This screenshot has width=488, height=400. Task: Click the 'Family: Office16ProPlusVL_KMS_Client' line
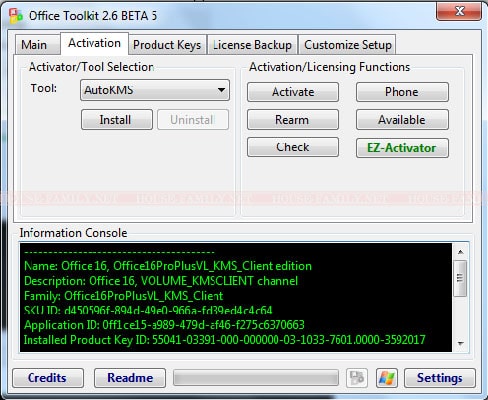[x=124, y=296]
